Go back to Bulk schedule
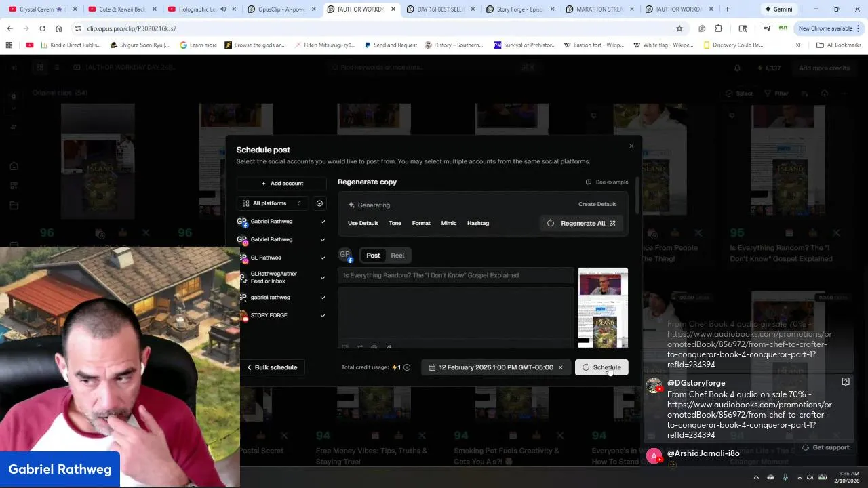The height and width of the screenshot is (488, 868). [272, 367]
